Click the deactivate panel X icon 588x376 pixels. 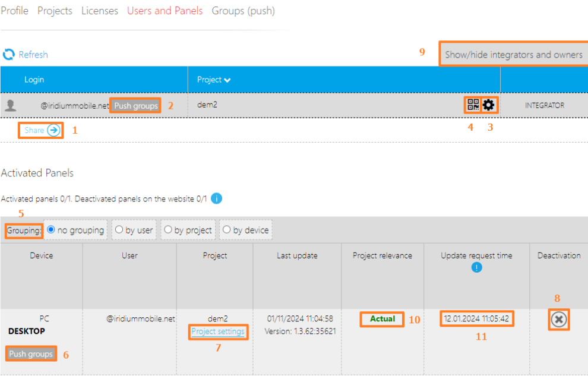[x=558, y=320]
